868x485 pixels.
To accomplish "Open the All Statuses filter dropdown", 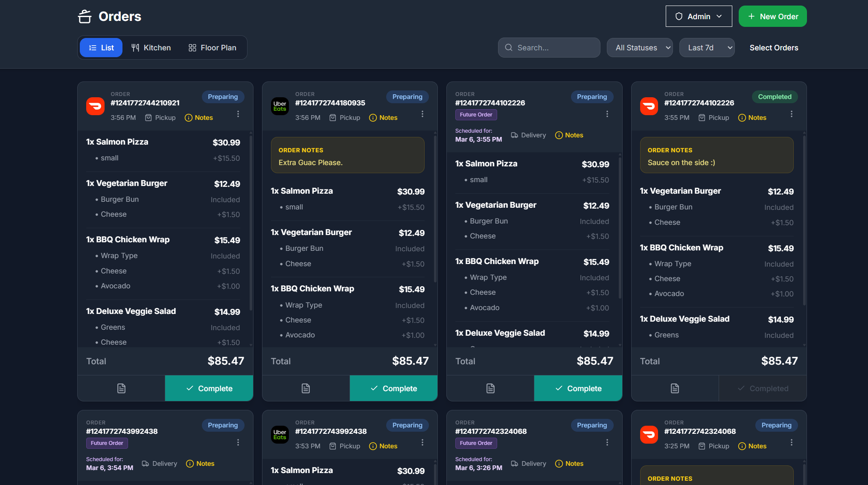I will 640,48.
